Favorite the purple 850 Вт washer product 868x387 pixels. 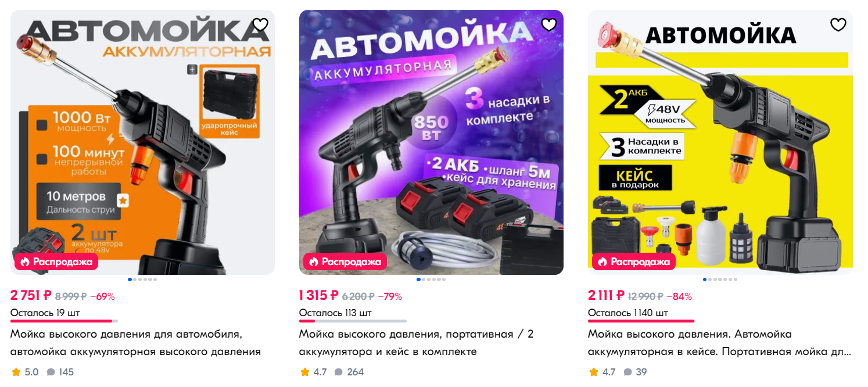[x=549, y=24]
